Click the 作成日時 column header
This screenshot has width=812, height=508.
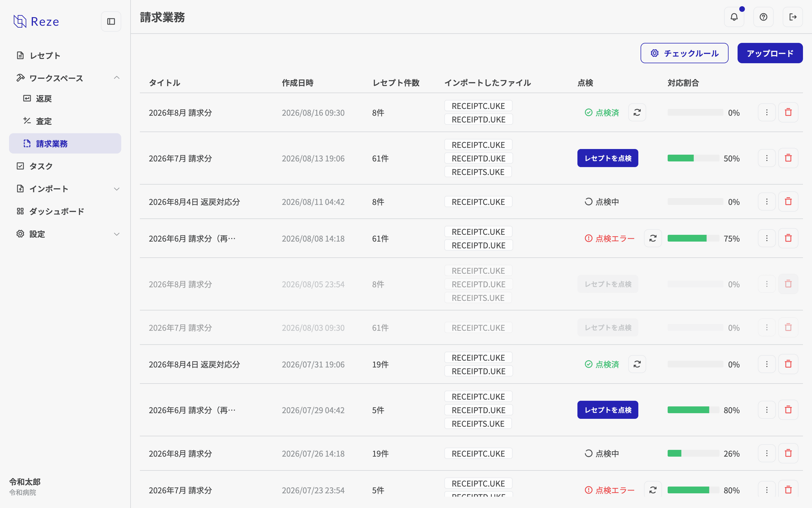298,83
